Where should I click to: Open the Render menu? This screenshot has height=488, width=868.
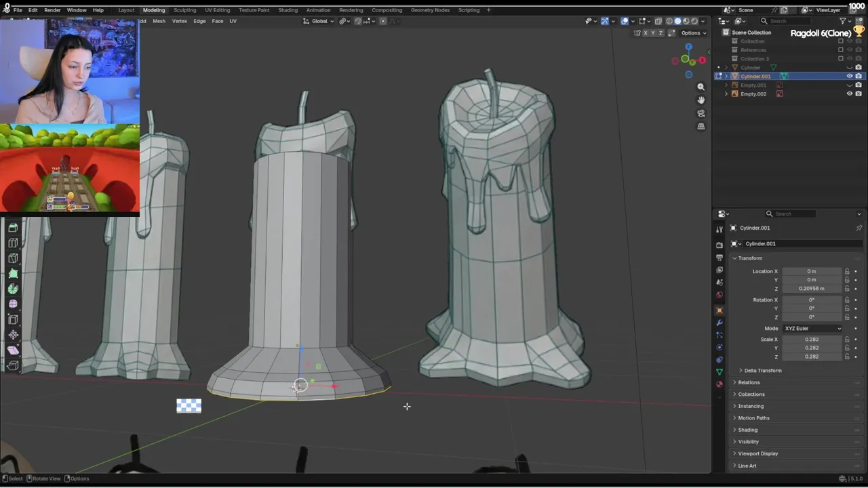[52, 10]
